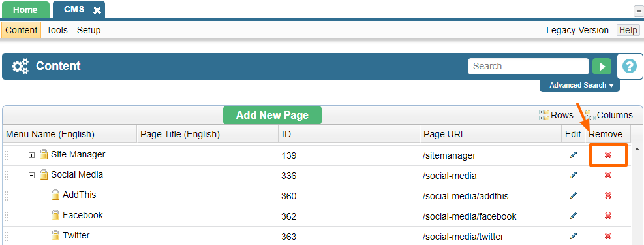The width and height of the screenshot is (644, 245).
Task: Remove the Site Manager page
Action: [x=608, y=155]
